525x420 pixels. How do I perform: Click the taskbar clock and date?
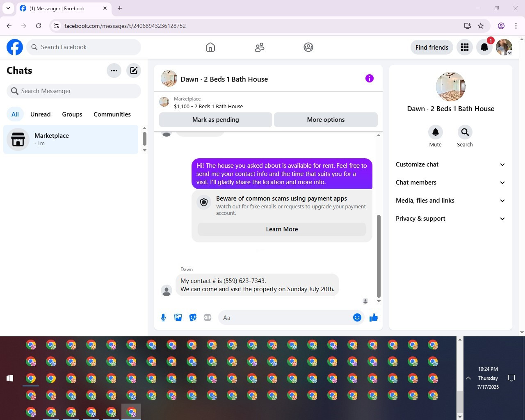click(x=488, y=378)
